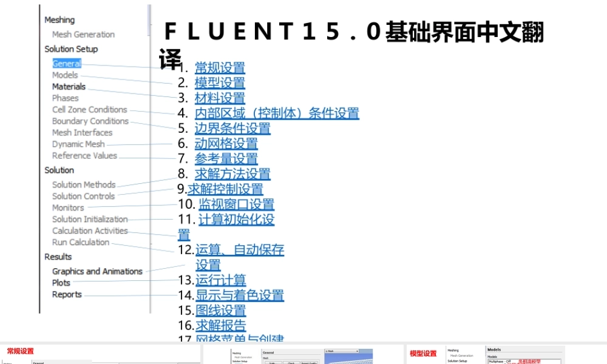The height and width of the screenshot is (364, 607).
Task: Select Solution Controls tree item
Action: tap(83, 197)
